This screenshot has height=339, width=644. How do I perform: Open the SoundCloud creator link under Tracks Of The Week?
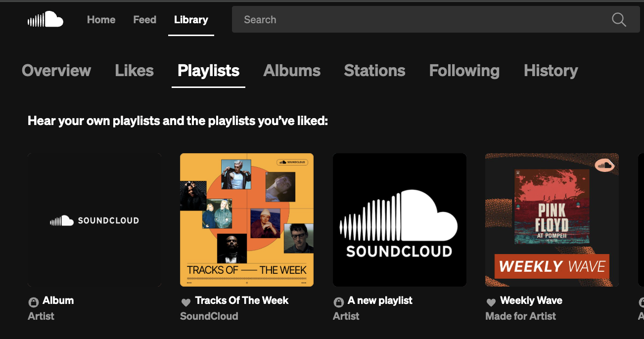[209, 316]
